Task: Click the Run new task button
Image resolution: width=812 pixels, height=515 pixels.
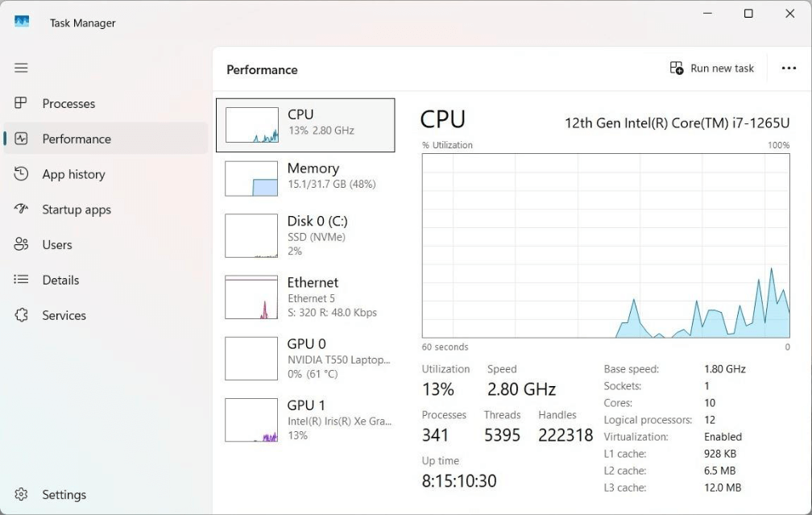Action: pos(712,69)
